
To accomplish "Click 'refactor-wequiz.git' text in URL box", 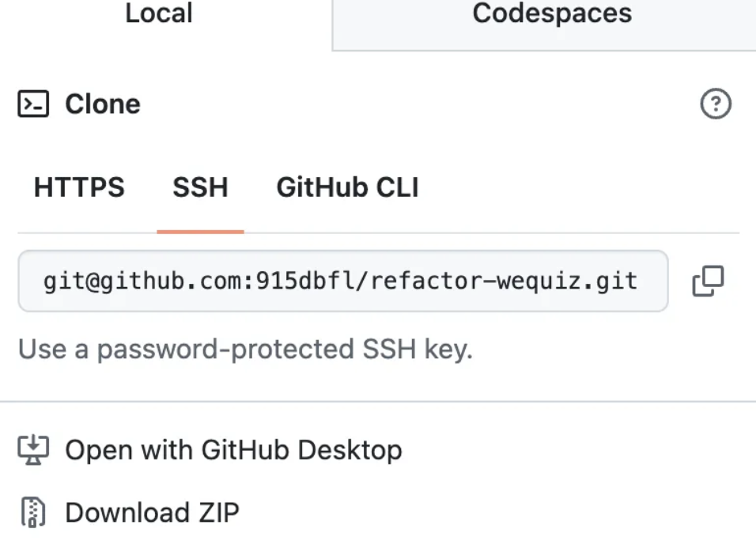I will tap(505, 281).
